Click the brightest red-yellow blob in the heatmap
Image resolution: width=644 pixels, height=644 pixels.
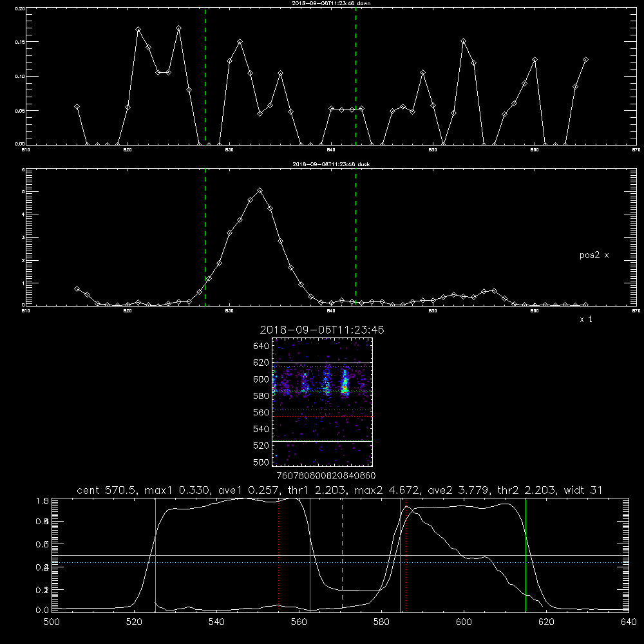pyautogui.click(x=345, y=386)
